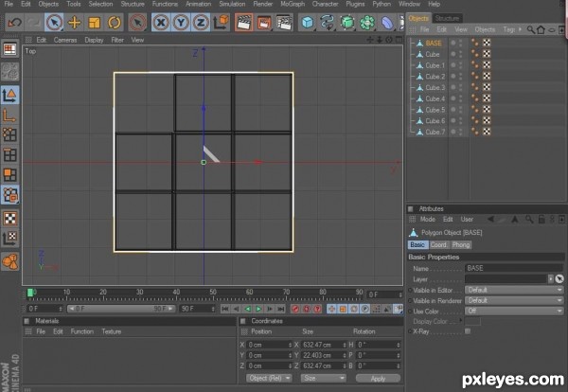The image size is (568, 392).
Task: Open Attributes Mode menu
Action: click(x=428, y=219)
